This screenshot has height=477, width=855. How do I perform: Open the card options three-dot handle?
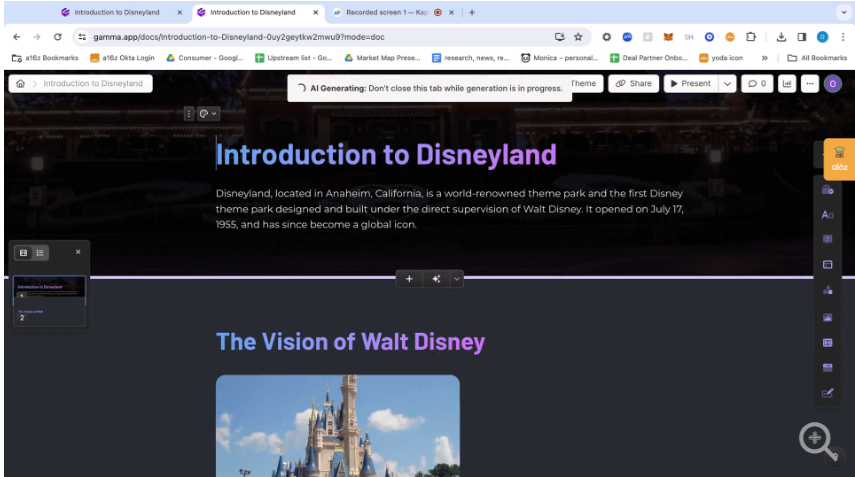[x=189, y=113]
